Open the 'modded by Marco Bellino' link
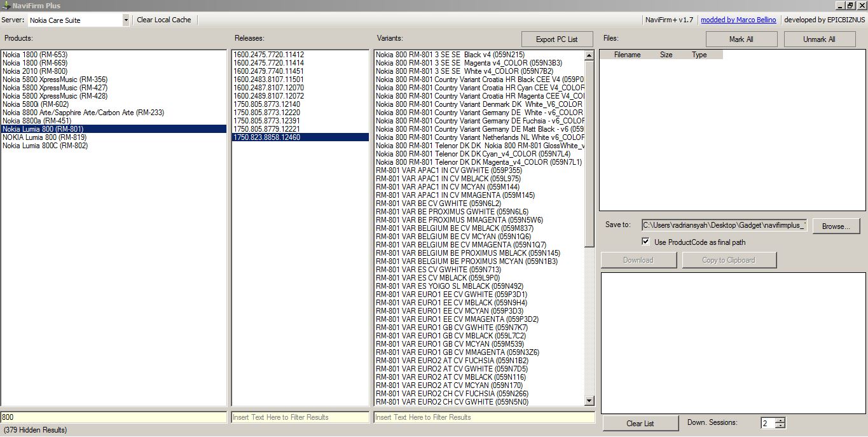 [x=738, y=20]
